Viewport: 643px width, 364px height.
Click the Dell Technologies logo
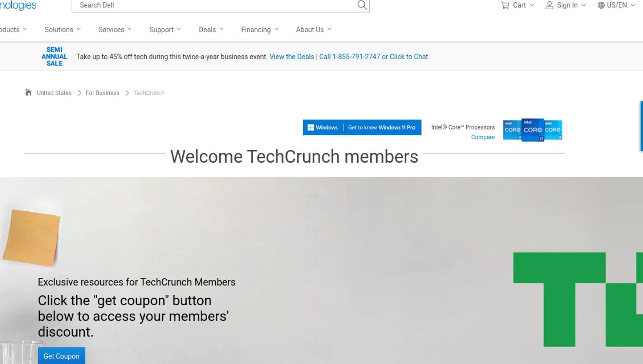[x=18, y=5]
